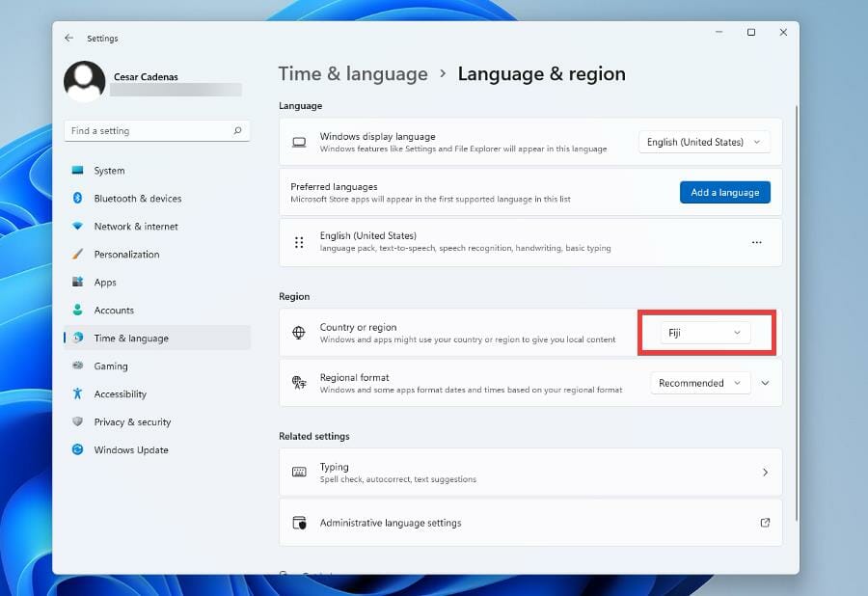Open Typing settings via its chevron
Viewport: 868px width, 596px height.
(x=765, y=472)
